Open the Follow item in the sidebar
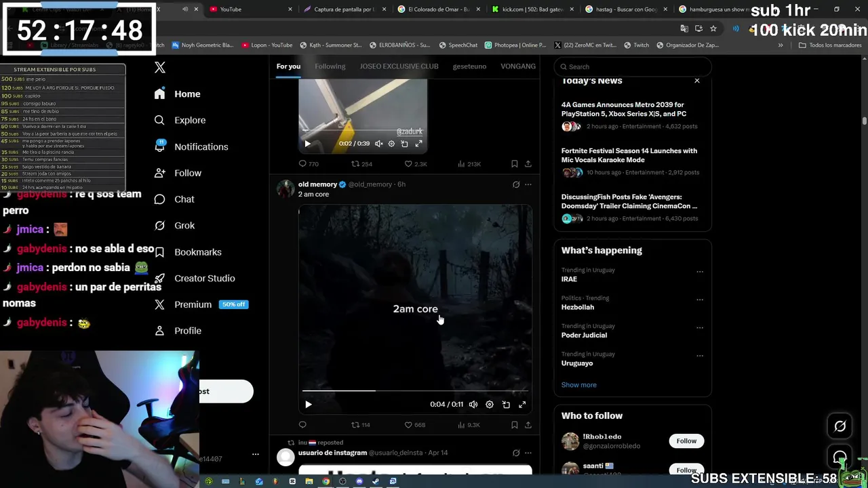 click(x=177, y=173)
